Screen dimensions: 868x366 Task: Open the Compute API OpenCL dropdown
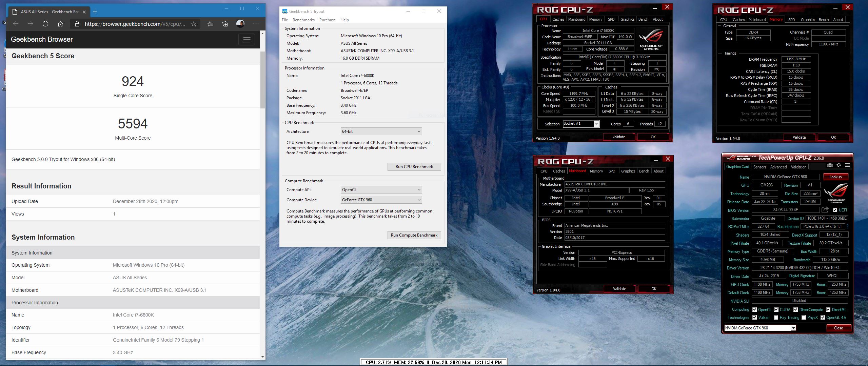(x=381, y=190)
